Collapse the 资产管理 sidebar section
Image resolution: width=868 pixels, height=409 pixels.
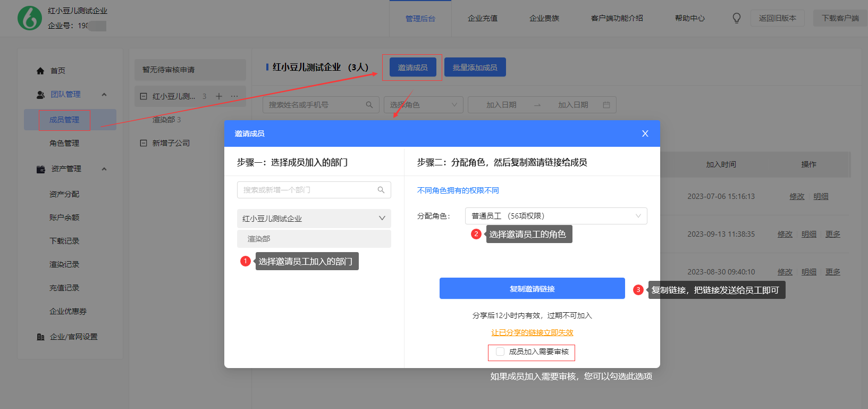tap(104, 169)
